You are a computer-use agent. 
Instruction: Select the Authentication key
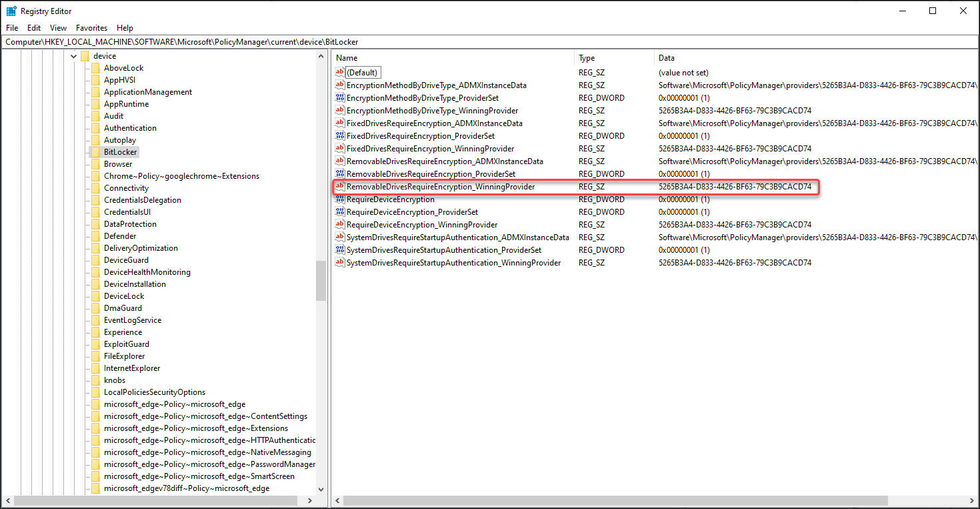(130, 127)
